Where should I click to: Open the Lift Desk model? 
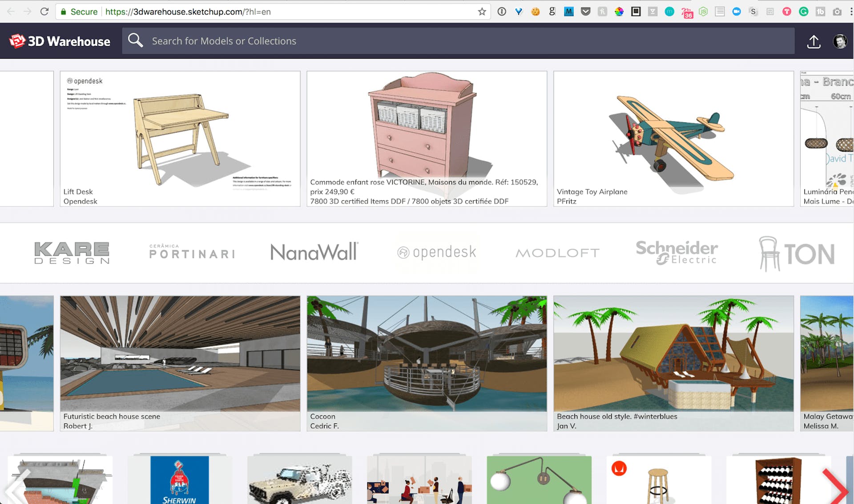pyautogui.click(x=180, y=138)
